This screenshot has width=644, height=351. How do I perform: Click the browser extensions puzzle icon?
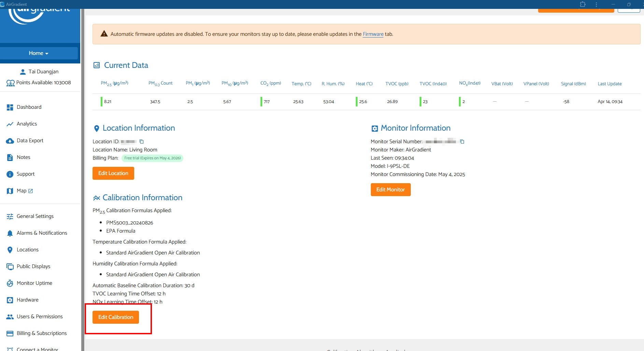coord(583,4)
